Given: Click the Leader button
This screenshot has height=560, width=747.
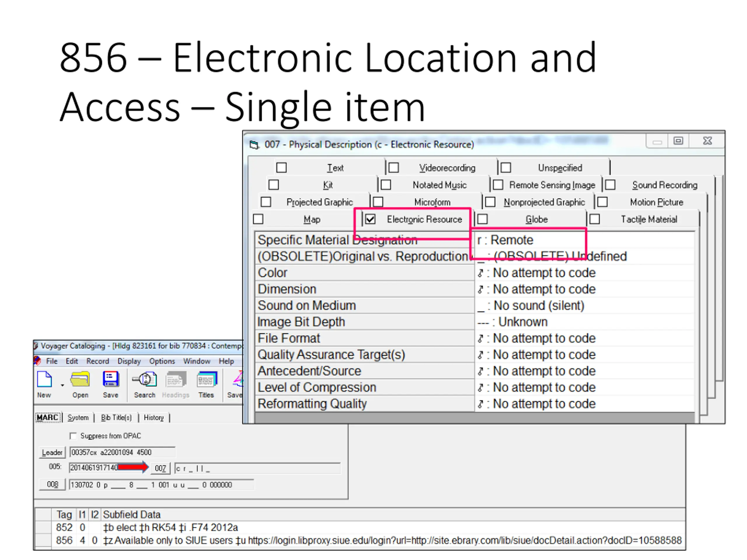Looking at the screenshot, I should [52, 452].
